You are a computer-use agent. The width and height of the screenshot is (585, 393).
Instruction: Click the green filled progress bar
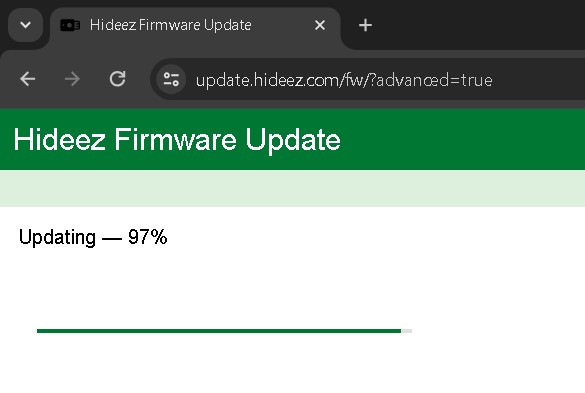point(219,331)
